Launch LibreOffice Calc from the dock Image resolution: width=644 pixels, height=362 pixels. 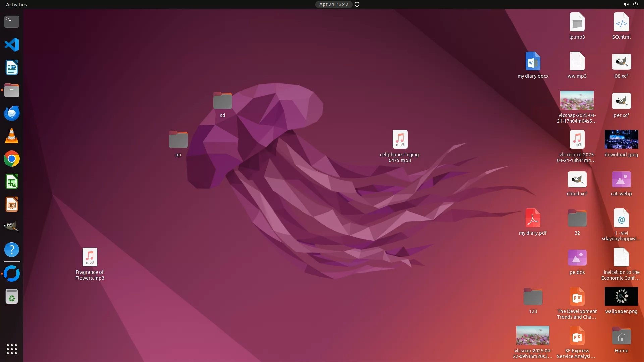(12, 182)
